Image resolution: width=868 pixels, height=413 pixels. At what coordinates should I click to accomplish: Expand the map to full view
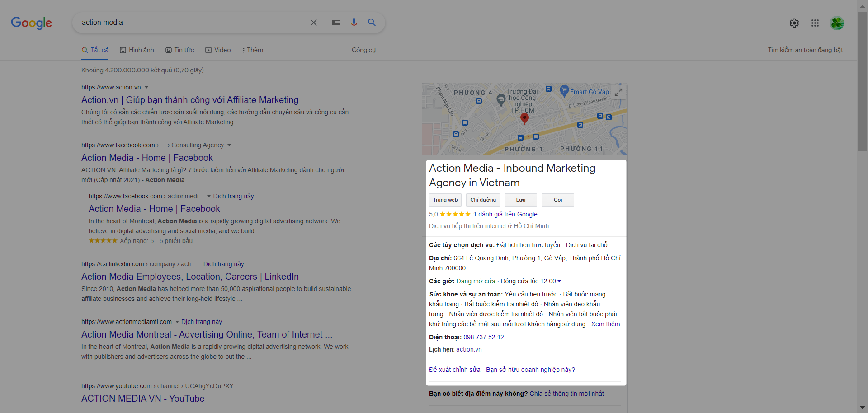click(618, 92)
